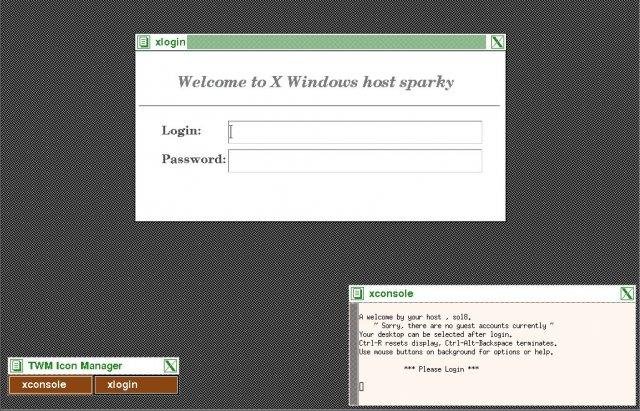Image resolution: width=640 pixels, height=411 pixels.
Task: Select xlogin in the TWM Icon Manager
Action: click(x=136, y=385)
